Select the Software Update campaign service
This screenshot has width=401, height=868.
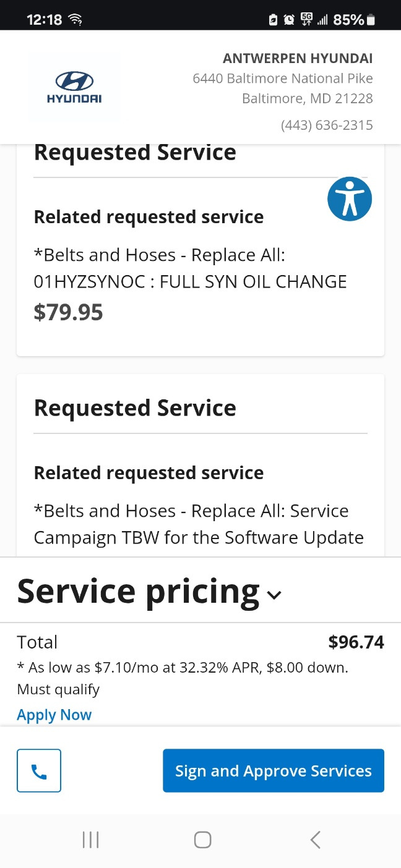[198, 524]
